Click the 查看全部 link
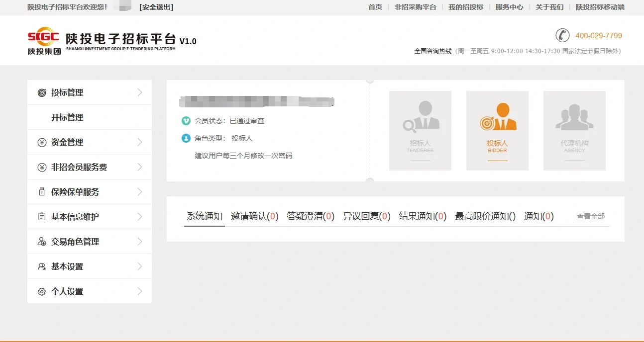 click(x=590, y=217)
